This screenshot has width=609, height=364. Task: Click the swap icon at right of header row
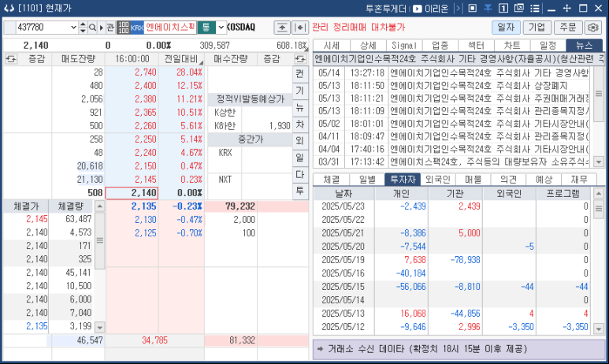pyautogui.click(x=300, y=59)
